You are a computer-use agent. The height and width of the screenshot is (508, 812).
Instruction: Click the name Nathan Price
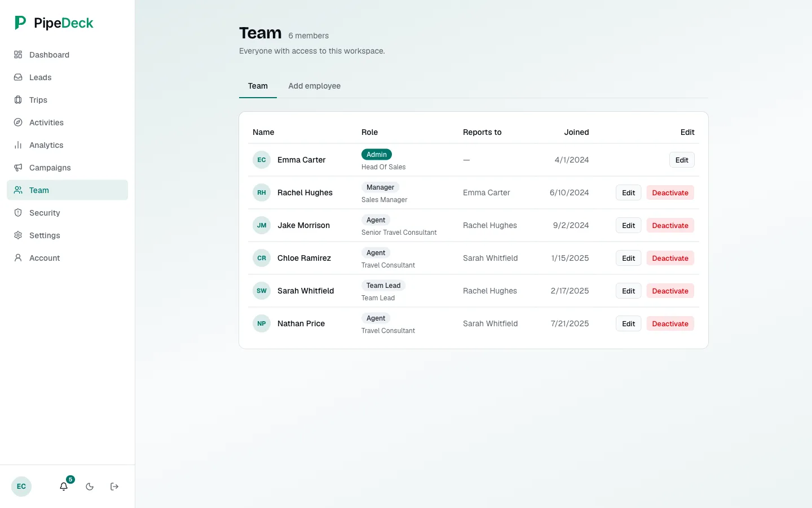tap(301, 323)
